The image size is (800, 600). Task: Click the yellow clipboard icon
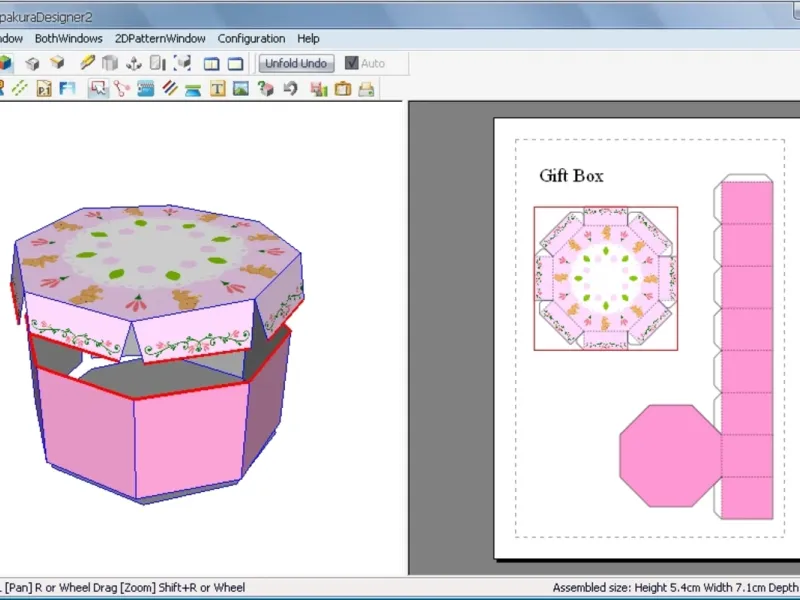coord(343,89)
